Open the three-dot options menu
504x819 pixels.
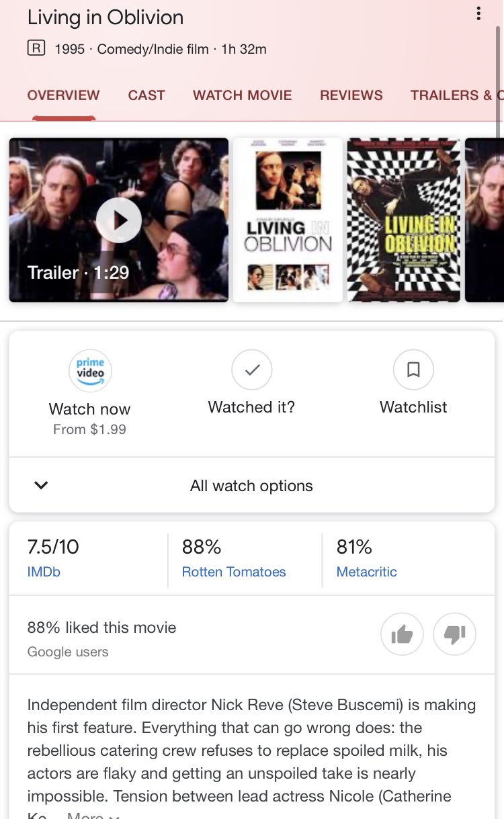[x=478, y=13]
